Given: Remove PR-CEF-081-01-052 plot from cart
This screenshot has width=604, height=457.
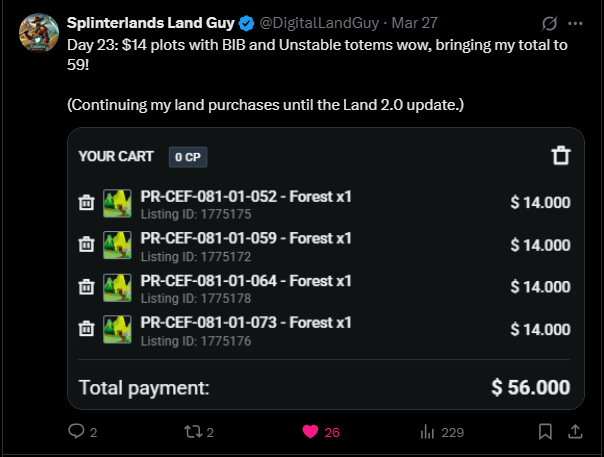Looking at the screenshot, I should point(86,202).
